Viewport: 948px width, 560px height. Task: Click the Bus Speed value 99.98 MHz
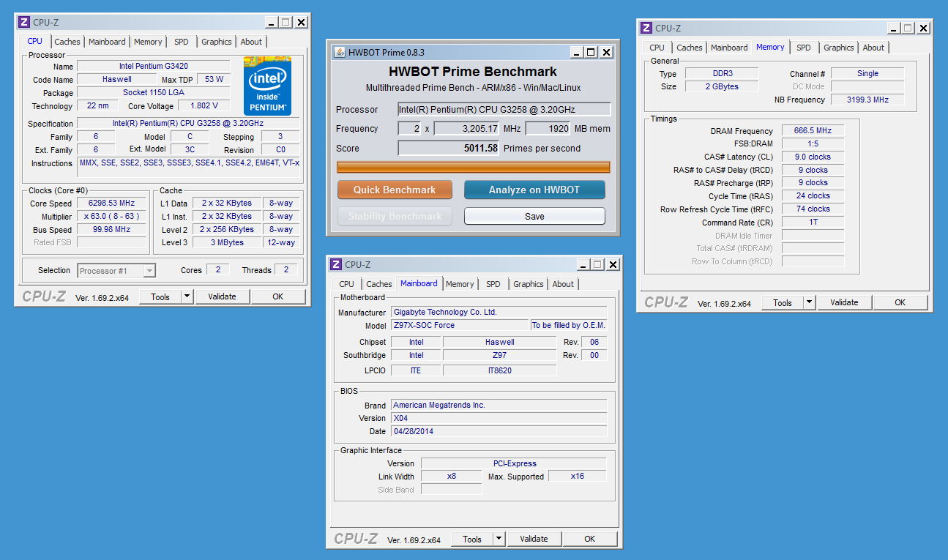coord(111,229)
